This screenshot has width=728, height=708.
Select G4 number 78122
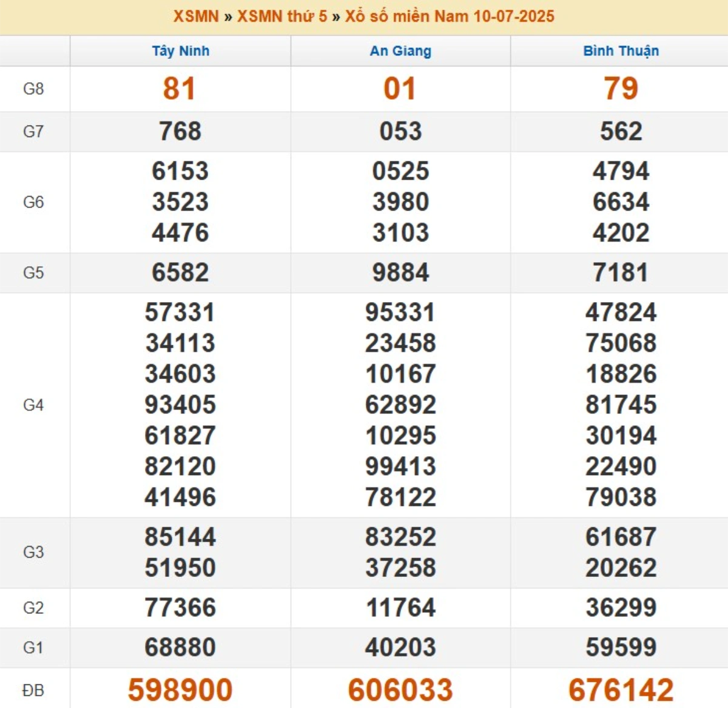tap(400, 497)
